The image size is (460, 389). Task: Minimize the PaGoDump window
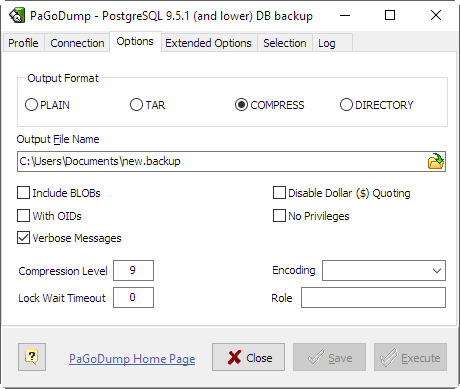(x=345, y=15)
